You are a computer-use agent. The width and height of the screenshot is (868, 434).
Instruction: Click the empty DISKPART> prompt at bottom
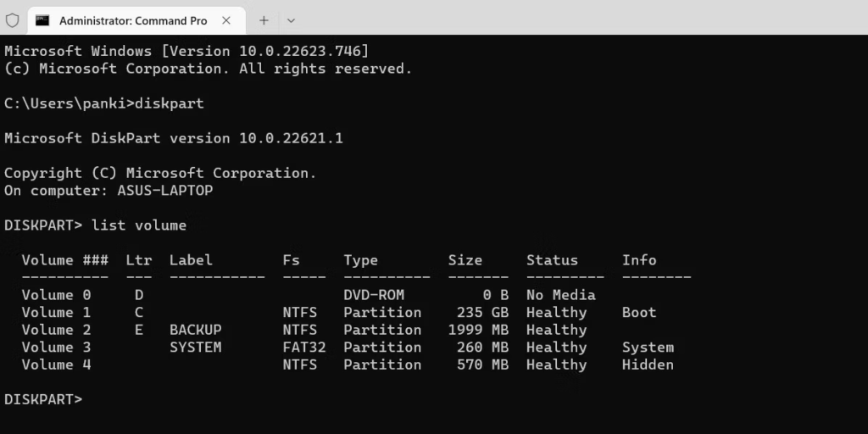(43, 399)
